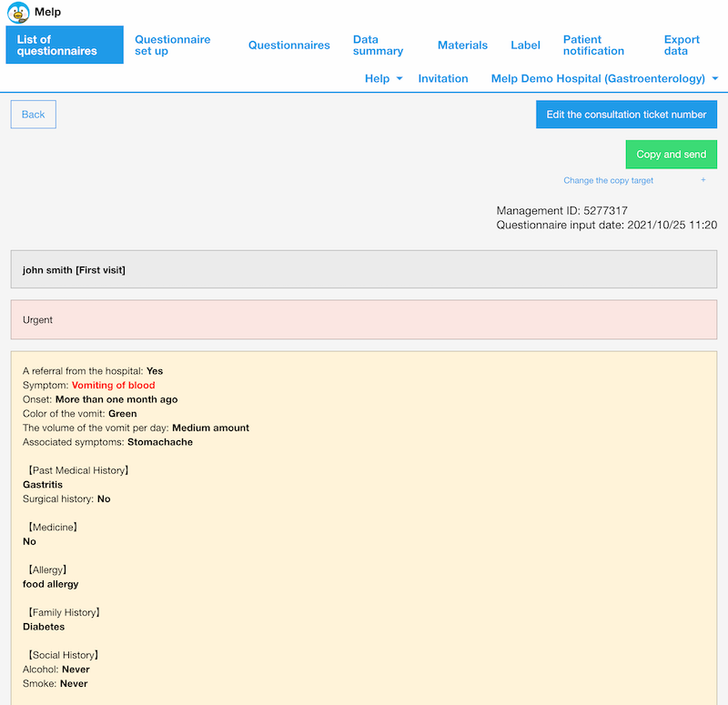Select the Onset More than one month ago value
728x705 pixels.
pyautogui.click(x=116, y=399)
